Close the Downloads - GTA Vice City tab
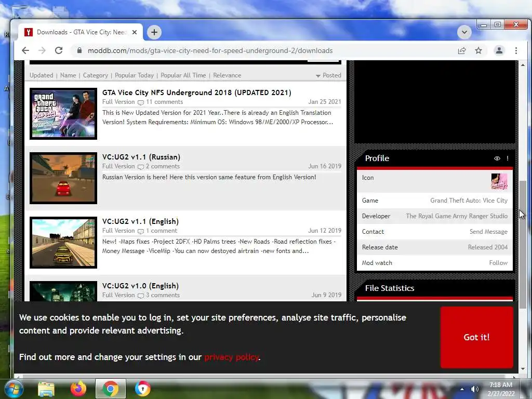532x399 pixels. click(x=135, y=32)
